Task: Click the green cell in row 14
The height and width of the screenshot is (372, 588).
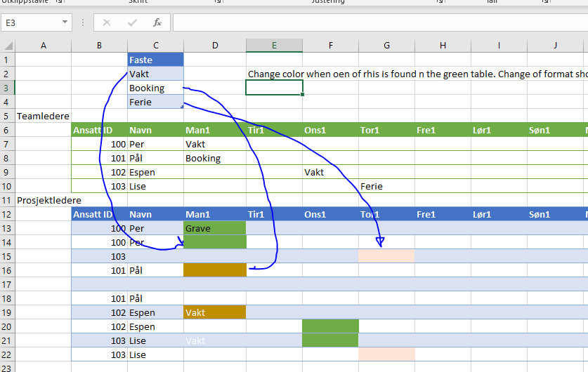Action: pos(215,242)
